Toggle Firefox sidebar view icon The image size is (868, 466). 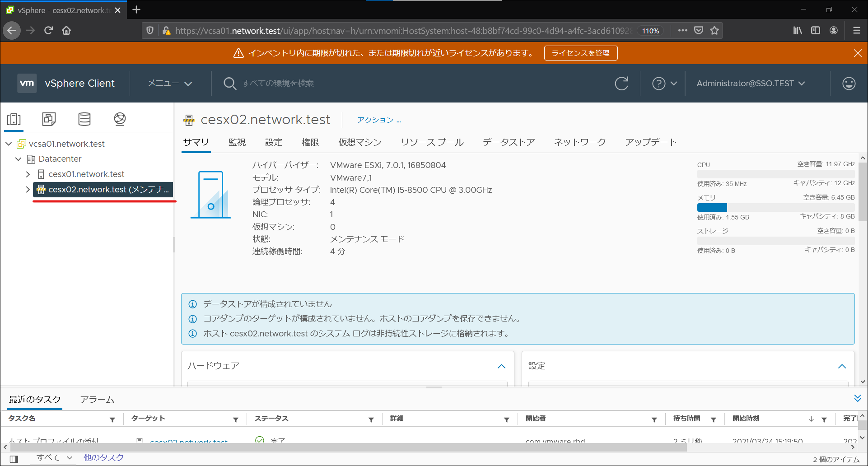[x=816, y=30]
